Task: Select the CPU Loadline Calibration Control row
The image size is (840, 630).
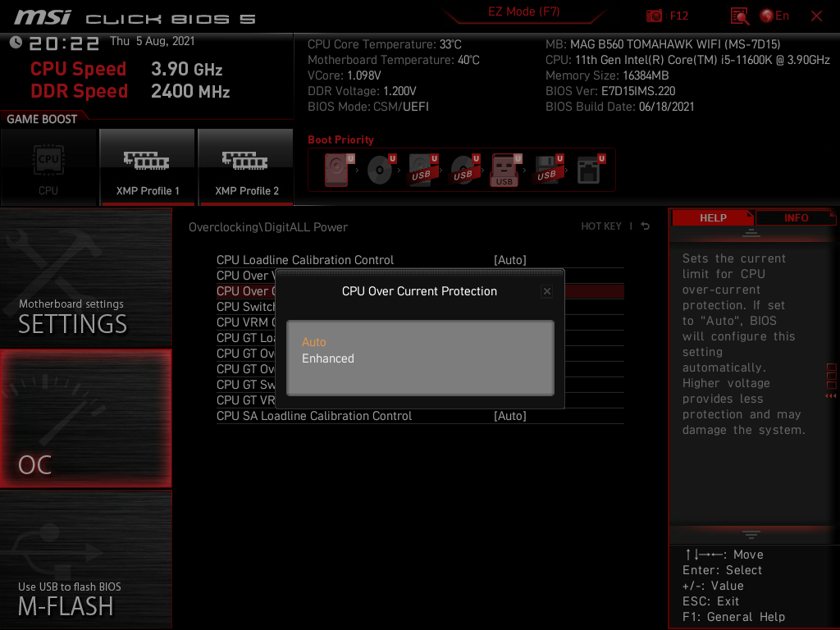Action: [x=420, y=260]
